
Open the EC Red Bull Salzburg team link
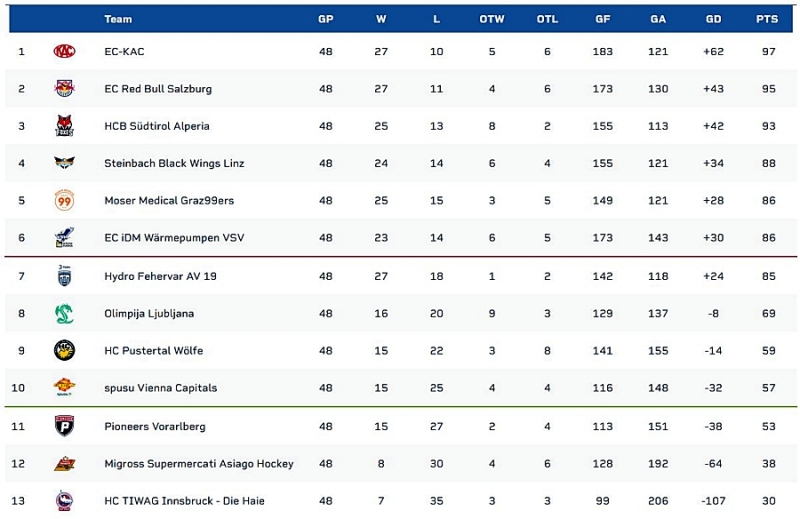[158, 89]
